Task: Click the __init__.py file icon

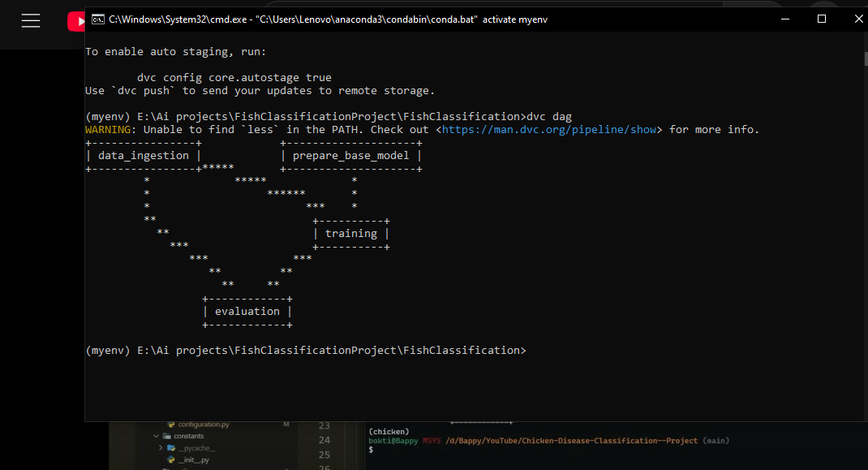Action: [x=171, y=459]
